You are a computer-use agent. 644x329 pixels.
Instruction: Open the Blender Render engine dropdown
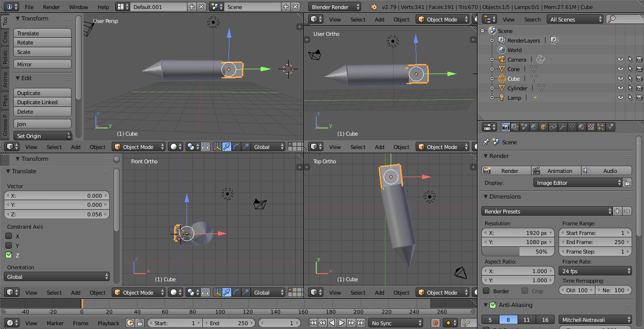(x=334, y=7)
